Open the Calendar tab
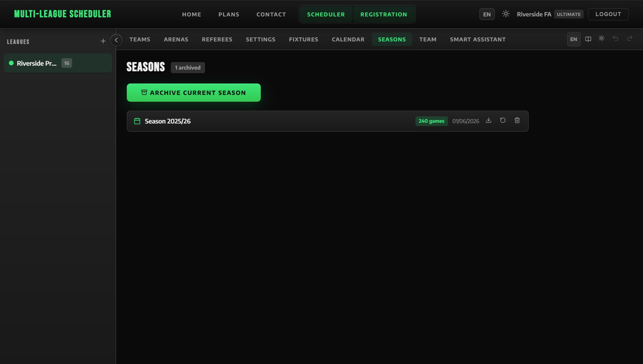The image size is (643, 364). [348, 39]
